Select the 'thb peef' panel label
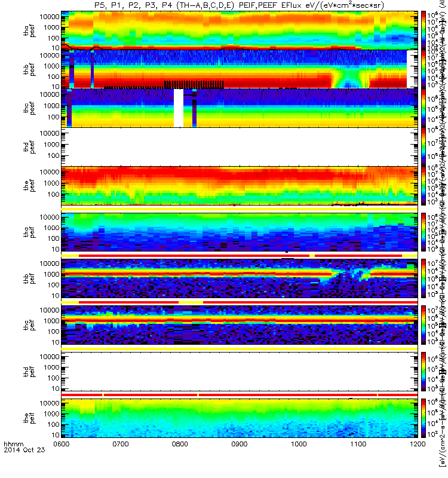The image size is (448, 478). 29,70
